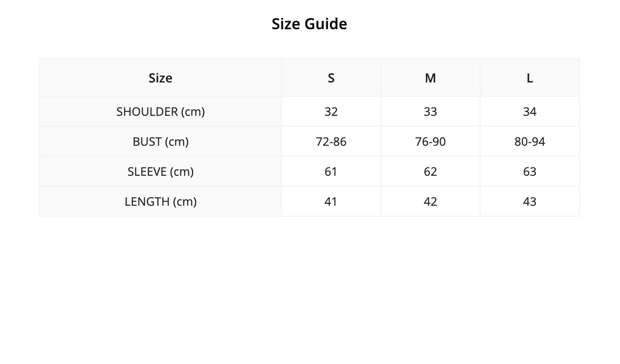Click shoulder value 32 for size S

(331, 112)
